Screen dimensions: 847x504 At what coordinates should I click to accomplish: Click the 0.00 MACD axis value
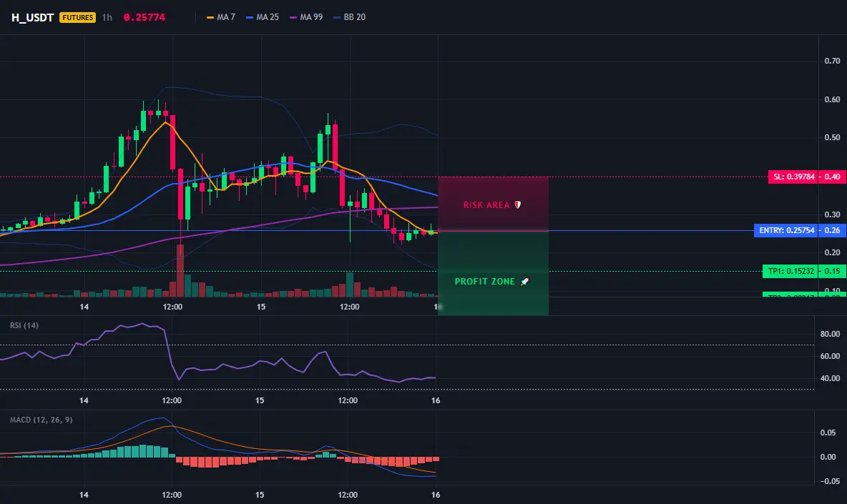tap(828, 457)
